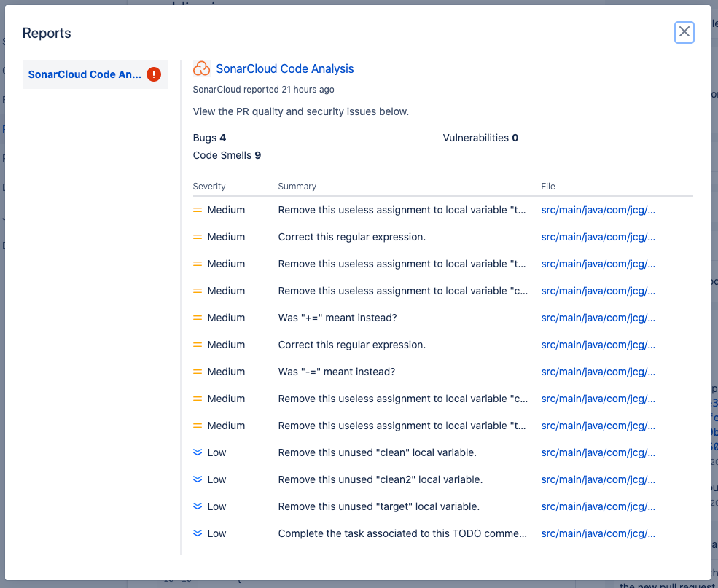Click the orange SonarCloud cloud logo

point(201,68)
